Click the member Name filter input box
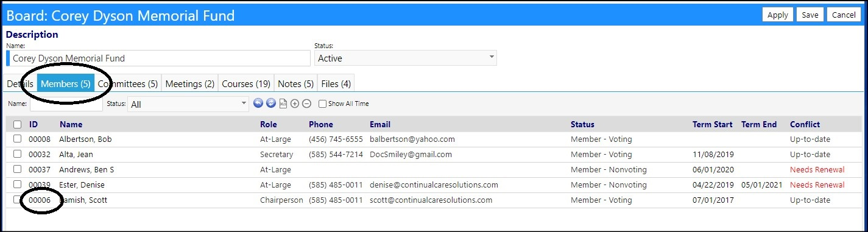 coord(66,104)
